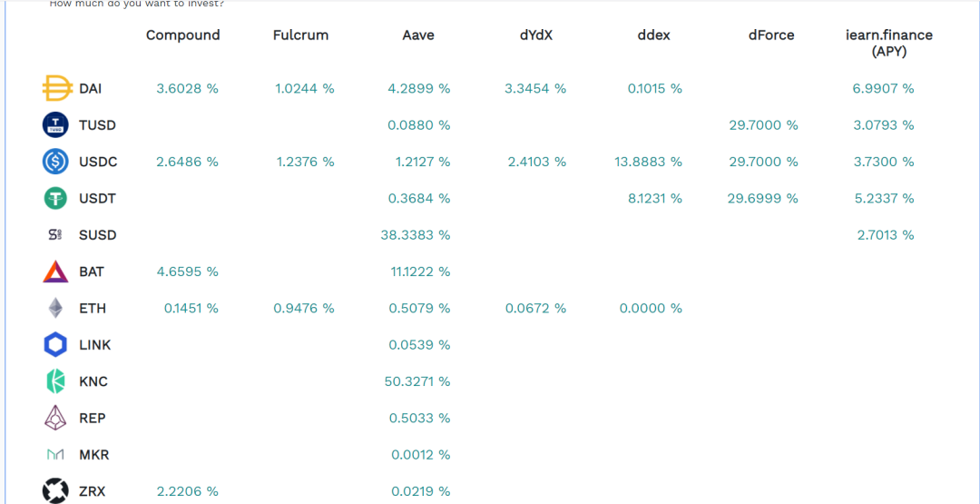Select the SUSD token icon
This screenshot has height=504, width=980.
(55, 235)
